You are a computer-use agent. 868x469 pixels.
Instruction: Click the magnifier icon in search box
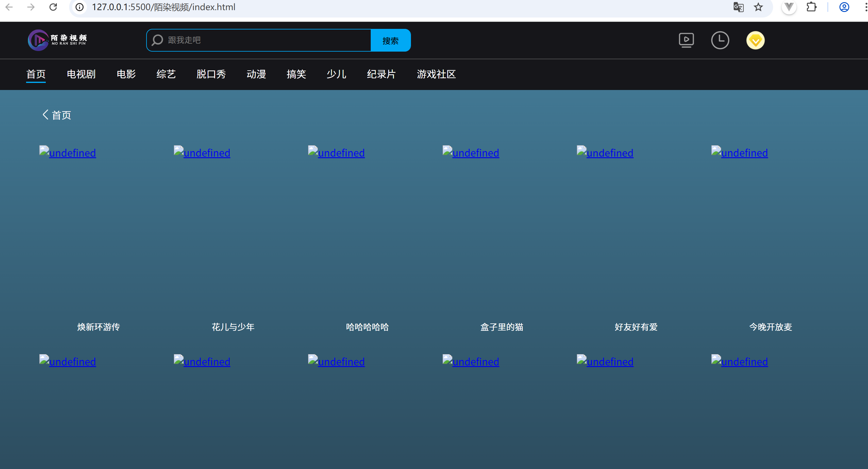coord(157,40)
